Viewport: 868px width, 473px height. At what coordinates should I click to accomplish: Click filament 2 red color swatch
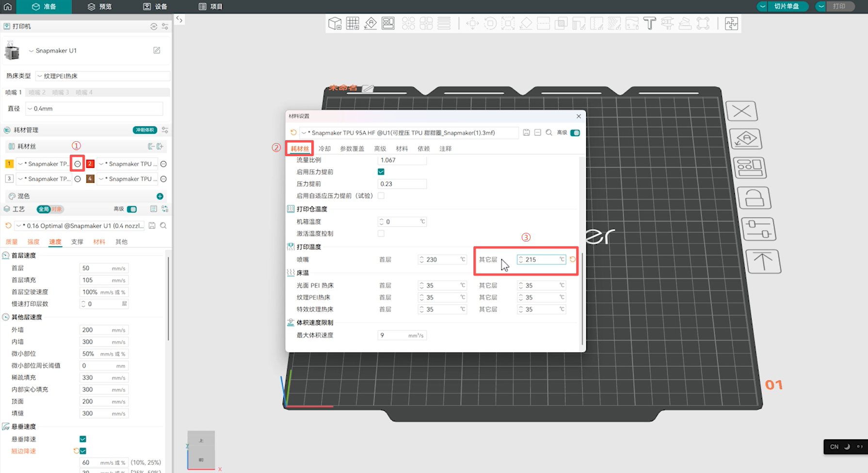[90, 164]
